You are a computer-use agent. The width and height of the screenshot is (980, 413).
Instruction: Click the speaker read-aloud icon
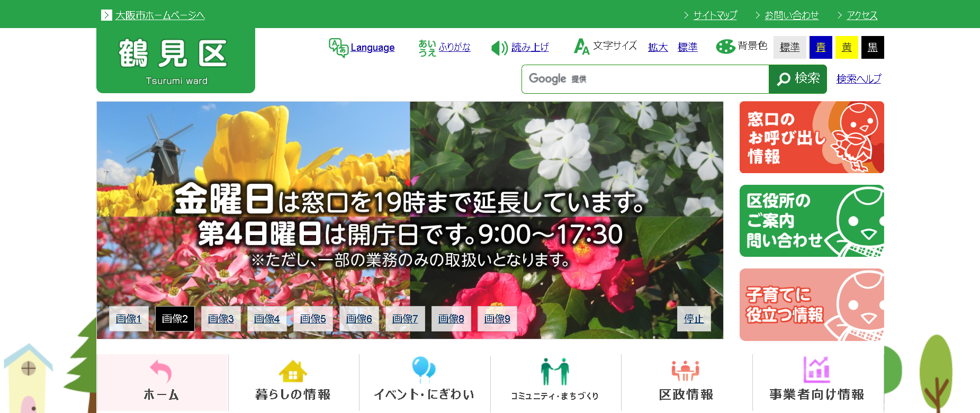tap(499, 48)
